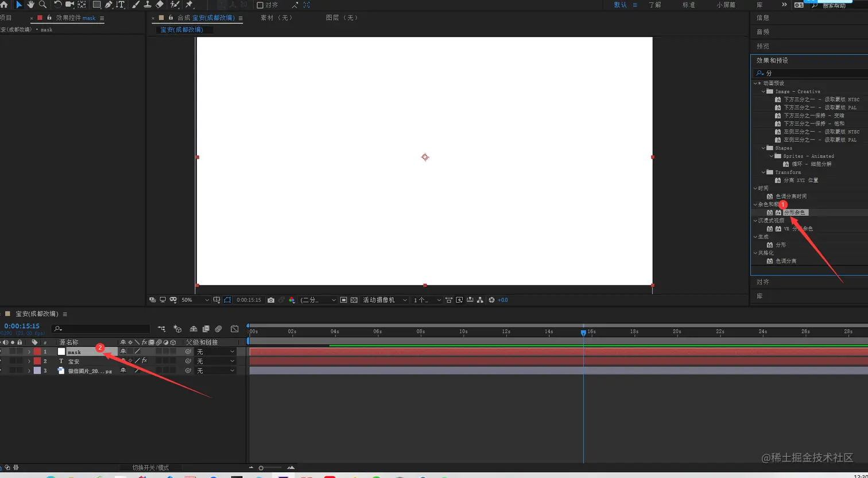Viewport: 868px width, 478px height.
Task: Click the timeline layer search field
Action: [x=100, y=329]
